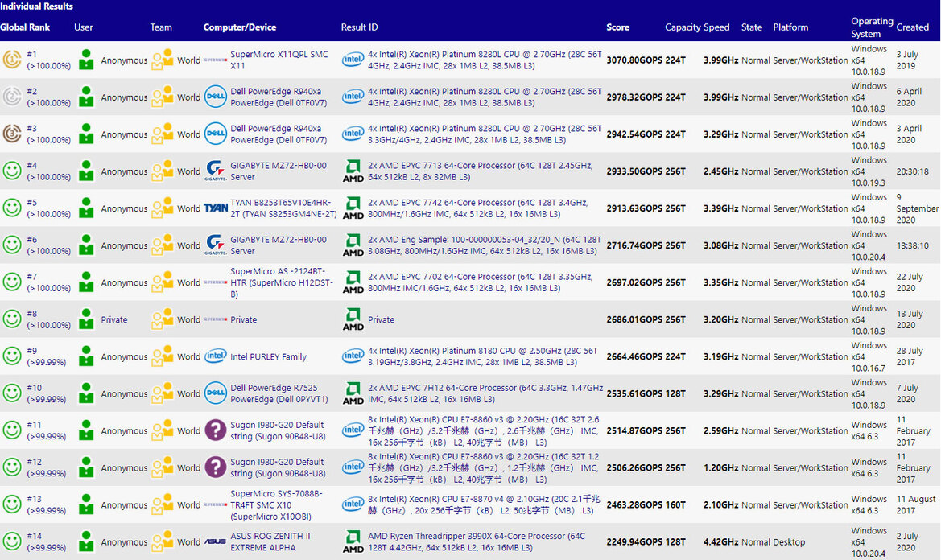
Task: Open the 2x AMD EPYC 7702 result link
Action: 480,282
